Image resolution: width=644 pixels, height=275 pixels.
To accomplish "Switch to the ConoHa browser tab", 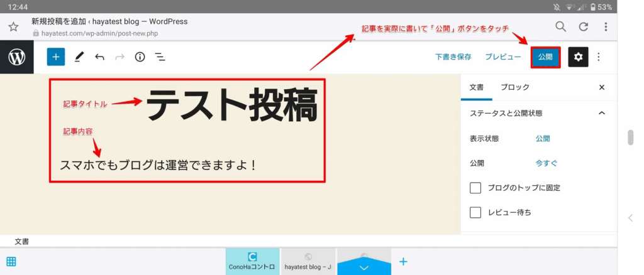I will pyautogui.click(x=252, y=261).
